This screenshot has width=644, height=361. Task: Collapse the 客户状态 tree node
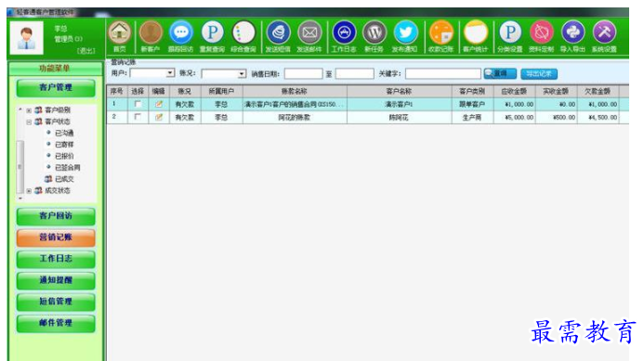coord(29,122)
